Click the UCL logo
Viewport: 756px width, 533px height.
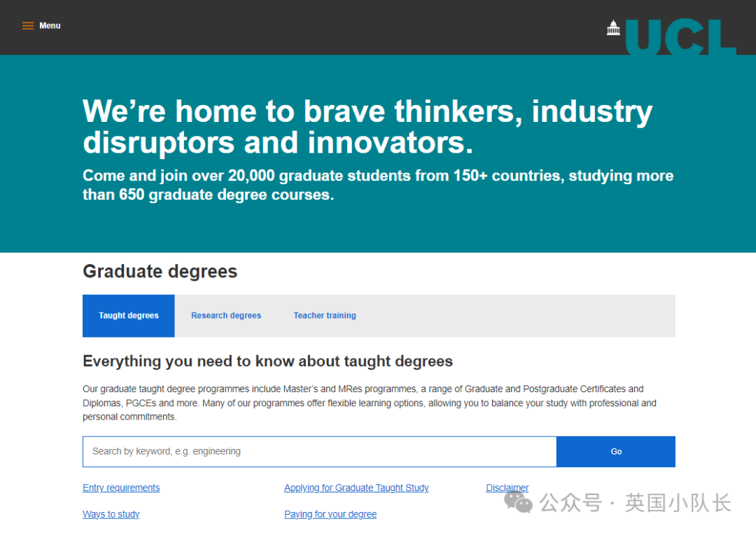(x=680, y=36)
